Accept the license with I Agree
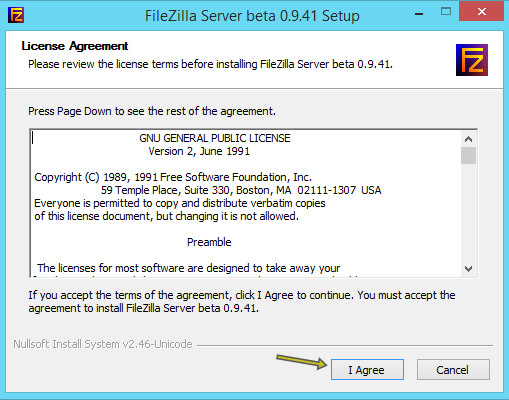The width and height of the screenshot is (509, 400). point(367,370)
